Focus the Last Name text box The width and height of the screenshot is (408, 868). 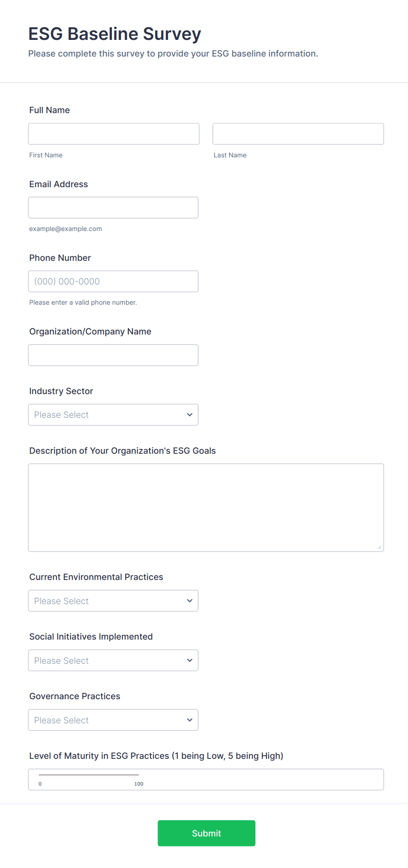pyautogui.click(x=298, y=134)
